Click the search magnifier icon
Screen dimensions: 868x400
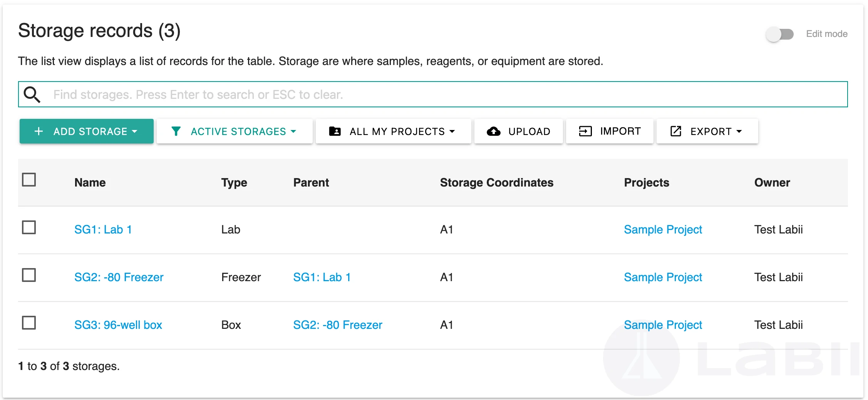32,94
